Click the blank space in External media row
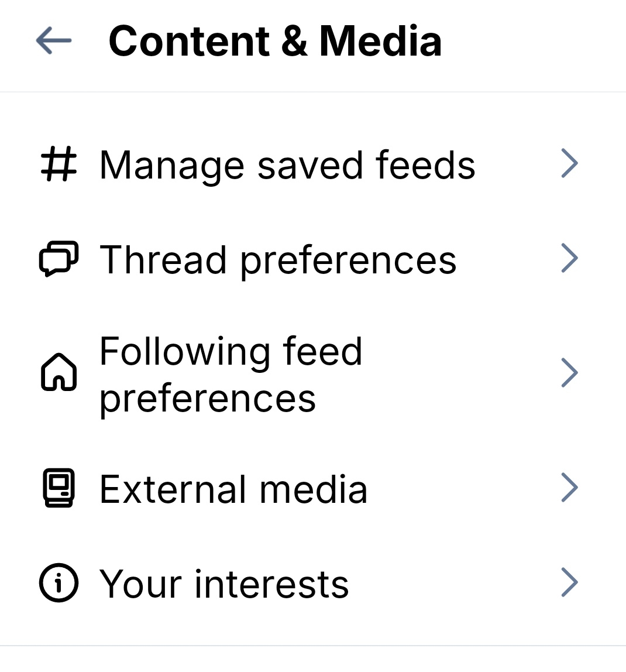The width and height of the screenshot is (626, 672). [462, 488]
